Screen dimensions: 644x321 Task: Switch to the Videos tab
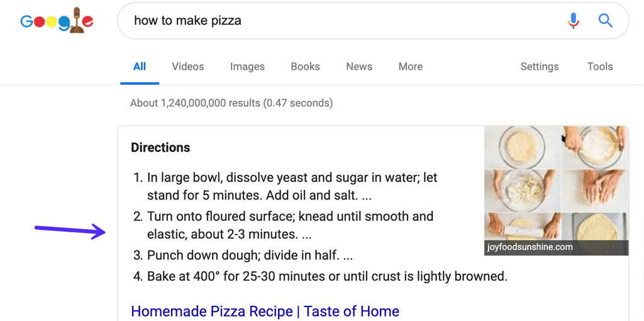187,67
